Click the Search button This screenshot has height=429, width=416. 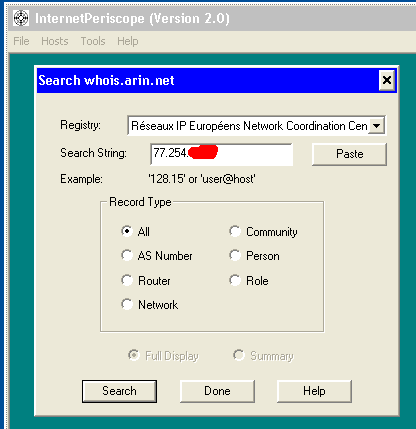(119, 391)
